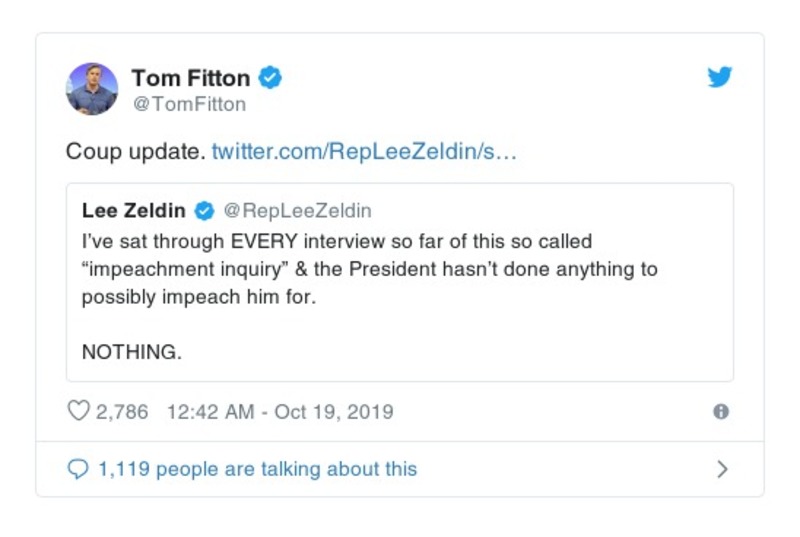The width and height of the screenshot is (800, 537).
Task: Open the twitter.com/RepLeeZeldin link
Action: 364,153
